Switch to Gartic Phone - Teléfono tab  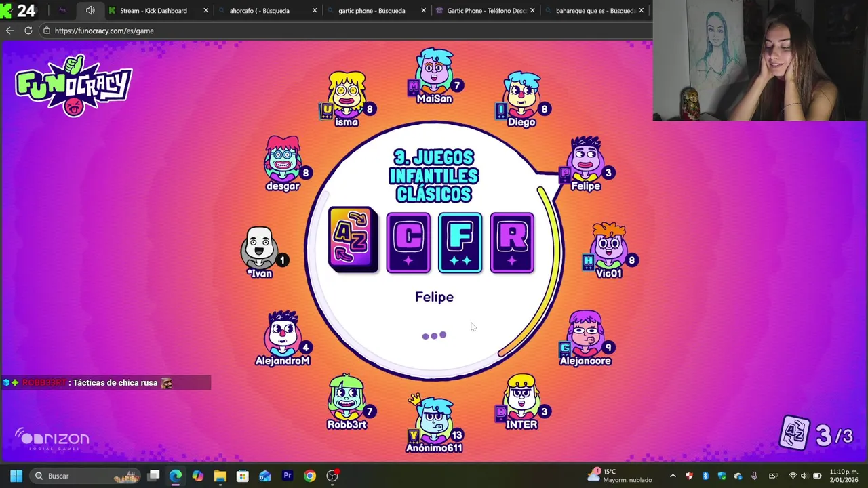pyautogui.click(x=486, y=10)
